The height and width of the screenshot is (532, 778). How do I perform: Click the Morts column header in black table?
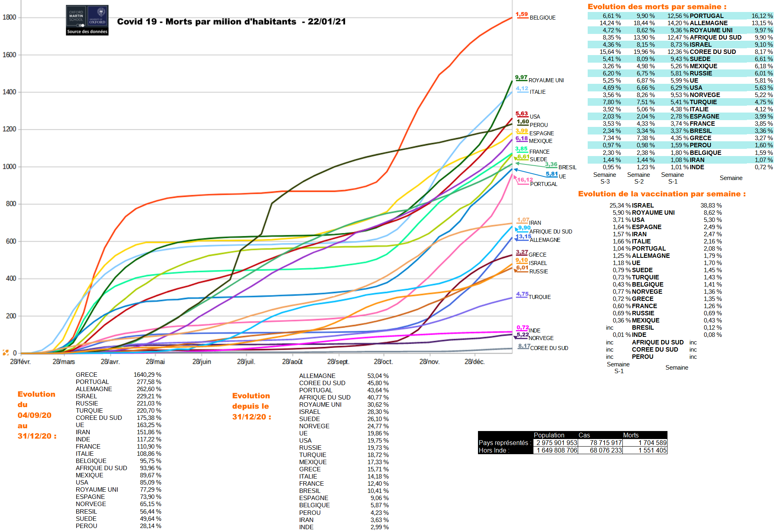coord(631,435)
